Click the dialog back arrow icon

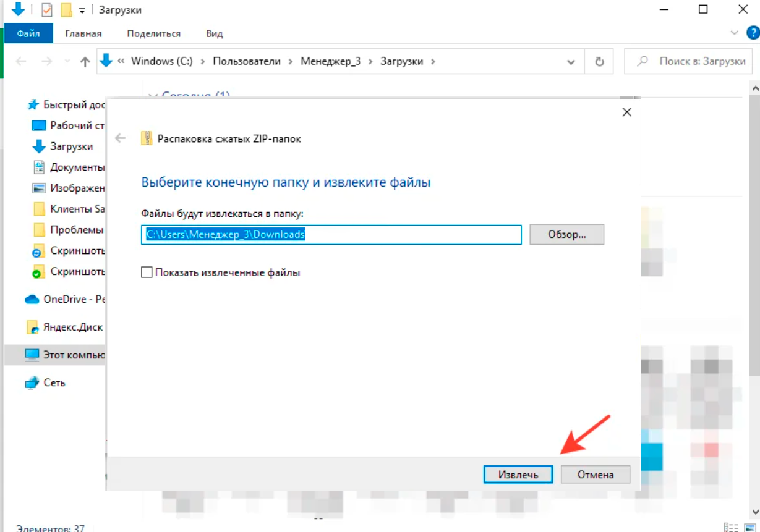(x=121, y=139)
